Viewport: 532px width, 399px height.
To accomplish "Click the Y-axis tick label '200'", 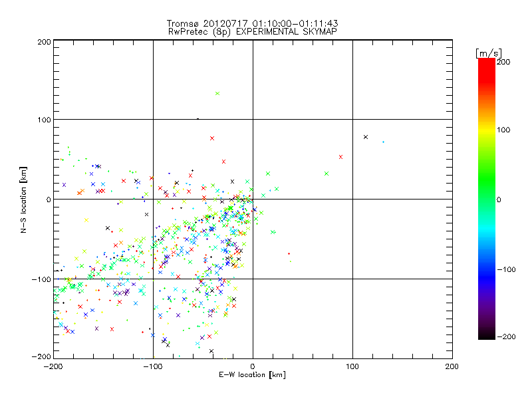I will (44, 42).
